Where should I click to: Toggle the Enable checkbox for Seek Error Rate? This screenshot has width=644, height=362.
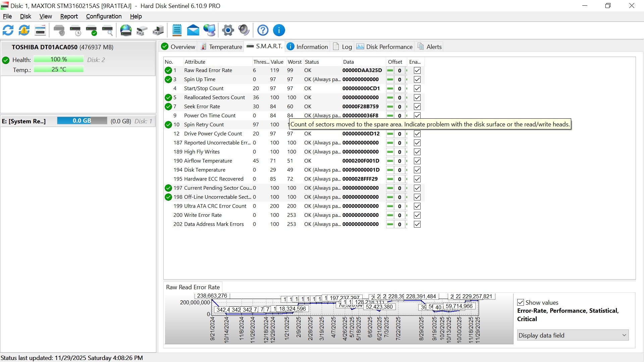[x=417, y=107]
